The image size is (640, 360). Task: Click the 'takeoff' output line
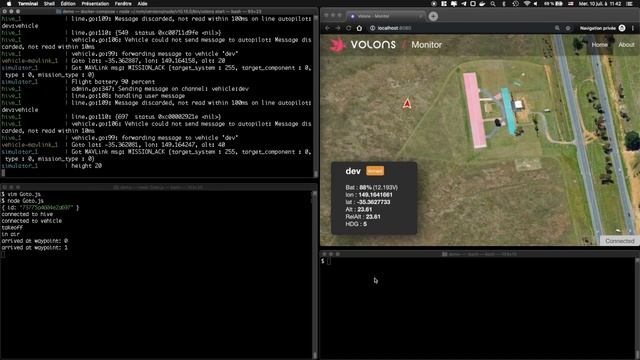pyautogui.click(x=12, y=227)
